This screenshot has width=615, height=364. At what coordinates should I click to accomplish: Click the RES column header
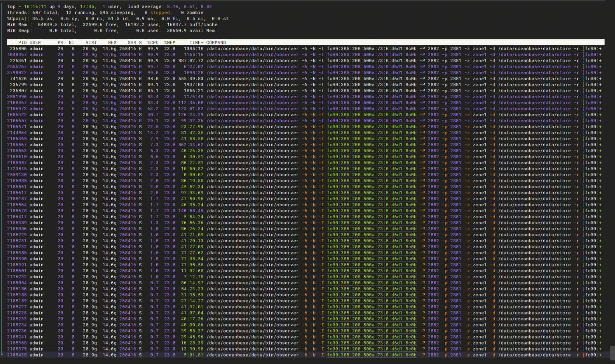(112, 42)
